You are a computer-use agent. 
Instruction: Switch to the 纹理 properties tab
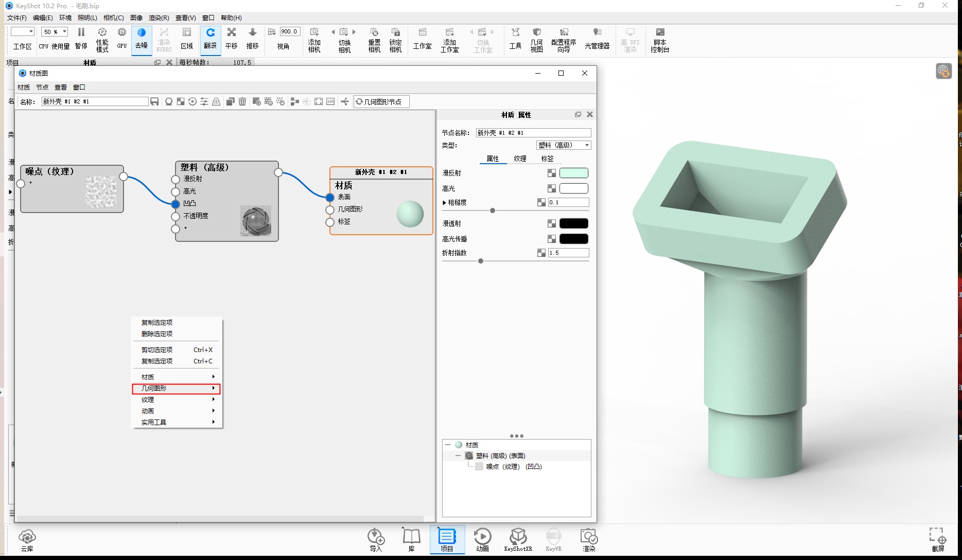pos(520,159)
